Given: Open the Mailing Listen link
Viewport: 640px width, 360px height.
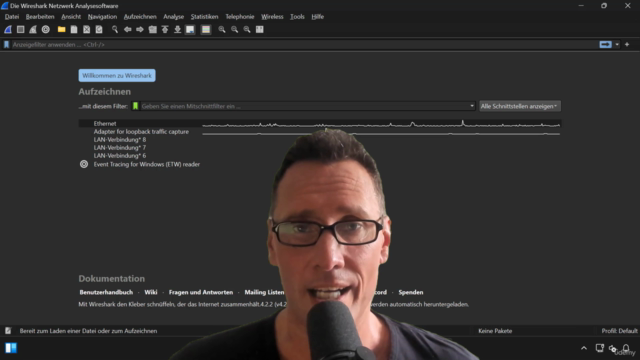Looking at the screenshot, I should (264, 292).
